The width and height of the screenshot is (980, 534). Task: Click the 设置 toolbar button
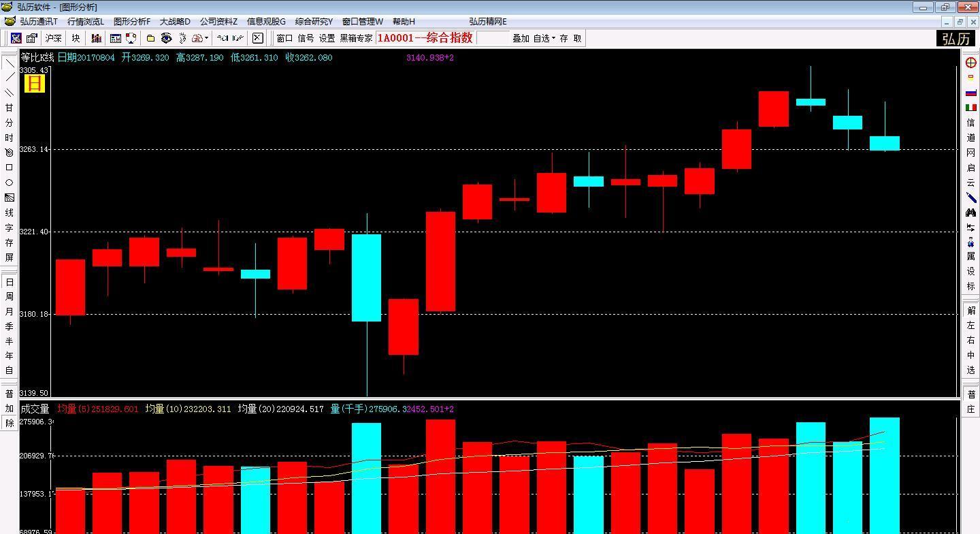[327, 38]
